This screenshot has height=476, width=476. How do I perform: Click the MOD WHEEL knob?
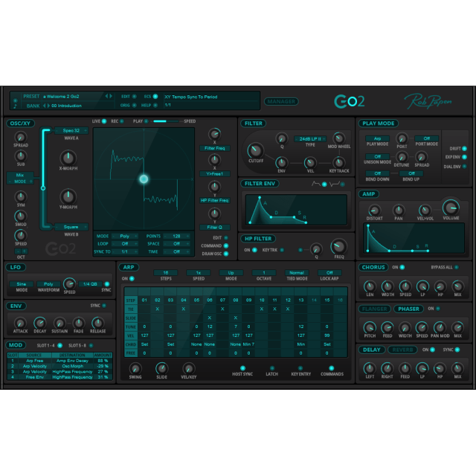point(338,138)
